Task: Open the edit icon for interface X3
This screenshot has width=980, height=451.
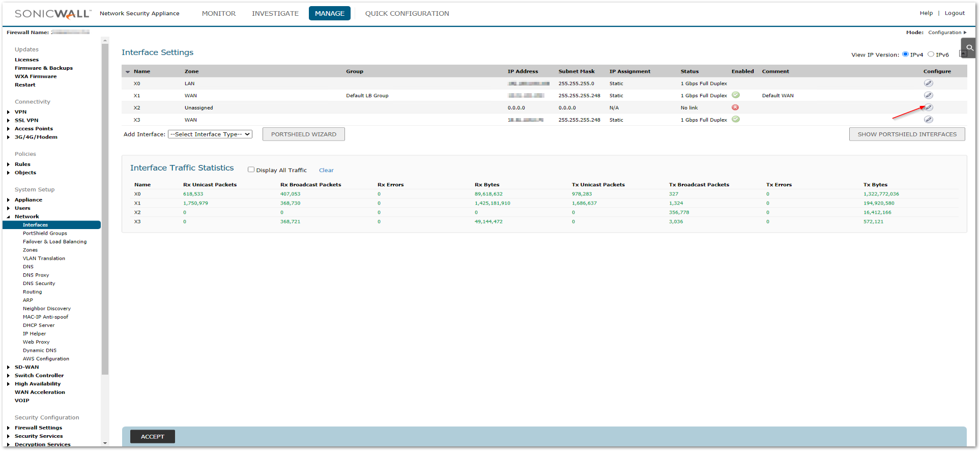Action: click(x=928, y=120)
